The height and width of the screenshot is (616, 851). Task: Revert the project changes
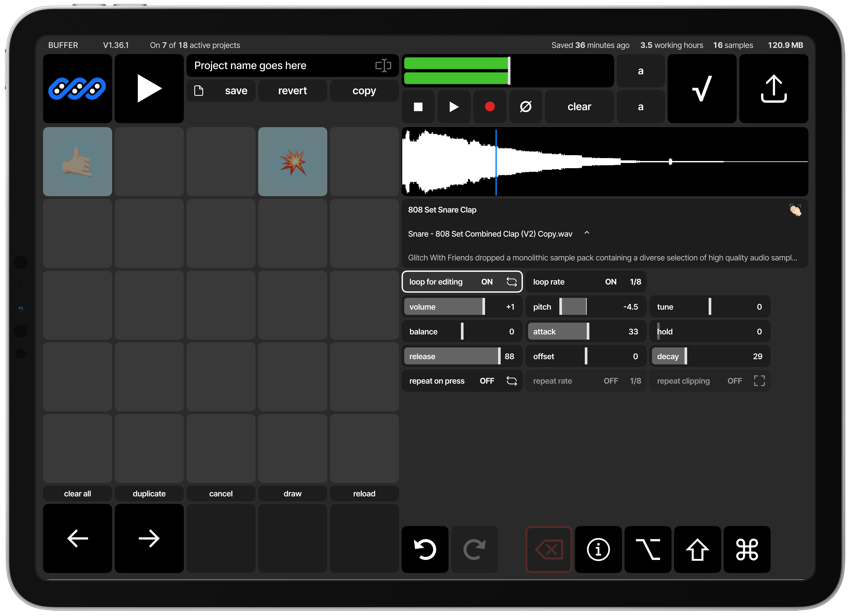click(292, 90)
